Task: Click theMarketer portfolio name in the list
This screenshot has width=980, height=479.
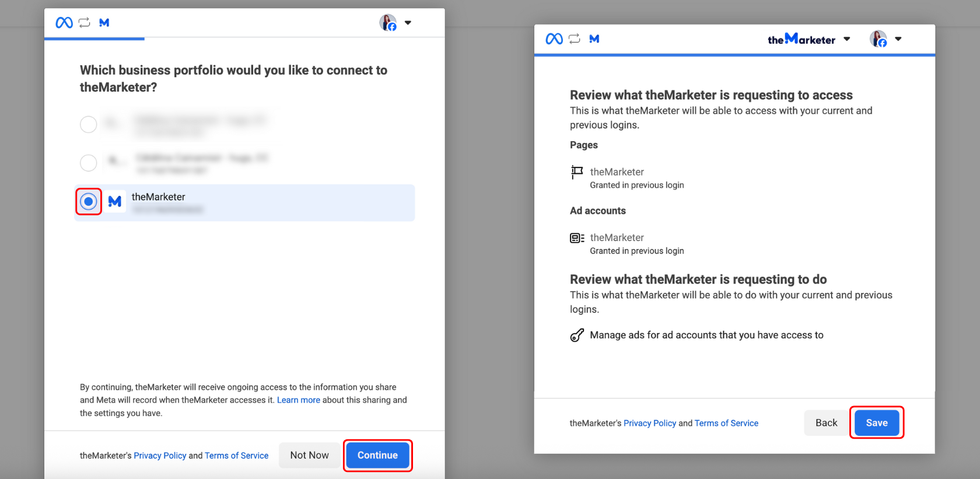Action: click(x=159, y=197)
